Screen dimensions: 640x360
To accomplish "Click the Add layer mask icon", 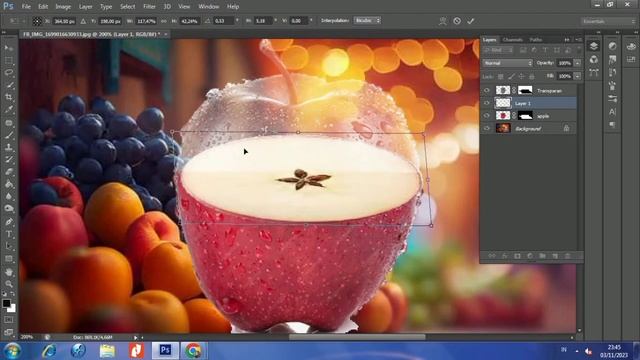I will [x=517, y=256].
